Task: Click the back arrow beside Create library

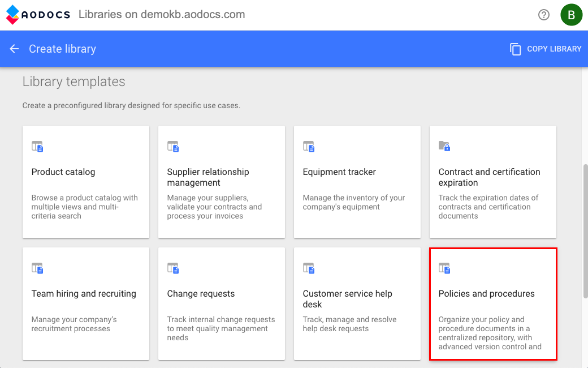Action: [14, 49]
